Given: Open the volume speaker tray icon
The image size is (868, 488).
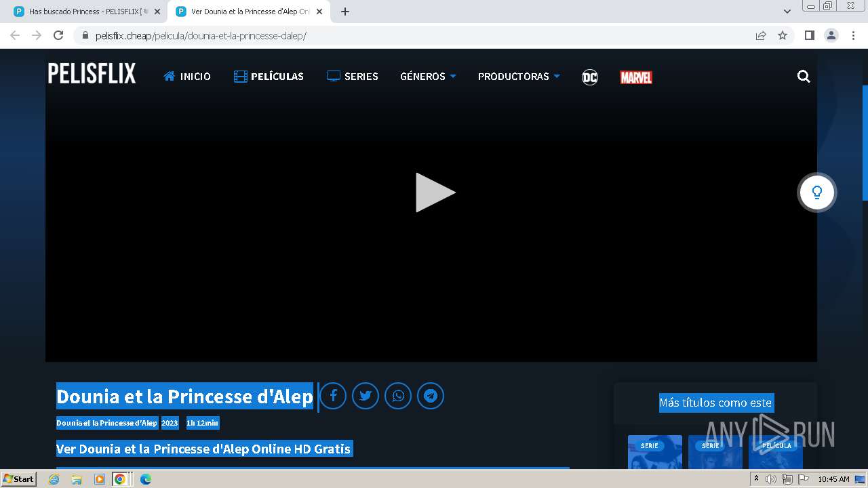Looking at the screenshot, I should 770,479.
